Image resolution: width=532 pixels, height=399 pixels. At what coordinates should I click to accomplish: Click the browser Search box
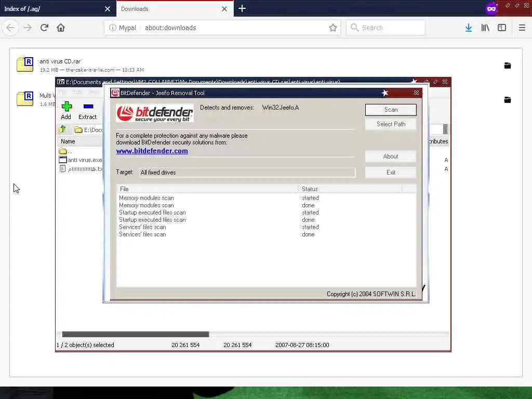pos(385,28)
